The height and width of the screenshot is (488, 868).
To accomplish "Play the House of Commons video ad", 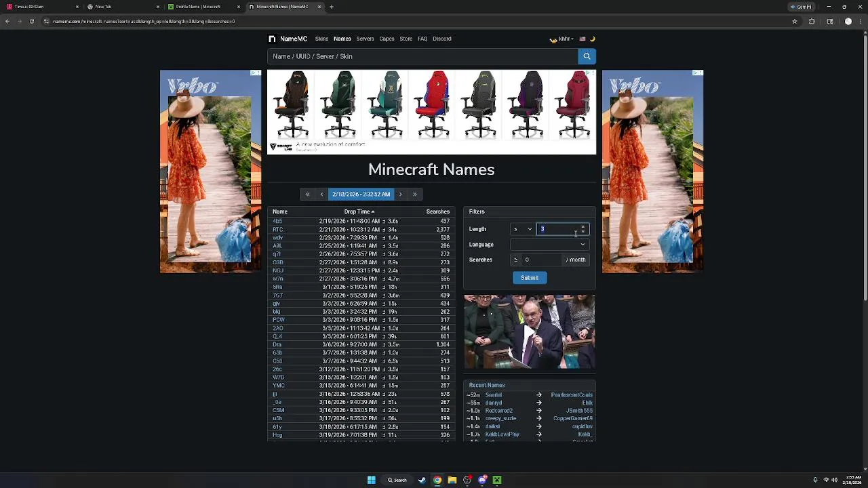I will 530,331.
